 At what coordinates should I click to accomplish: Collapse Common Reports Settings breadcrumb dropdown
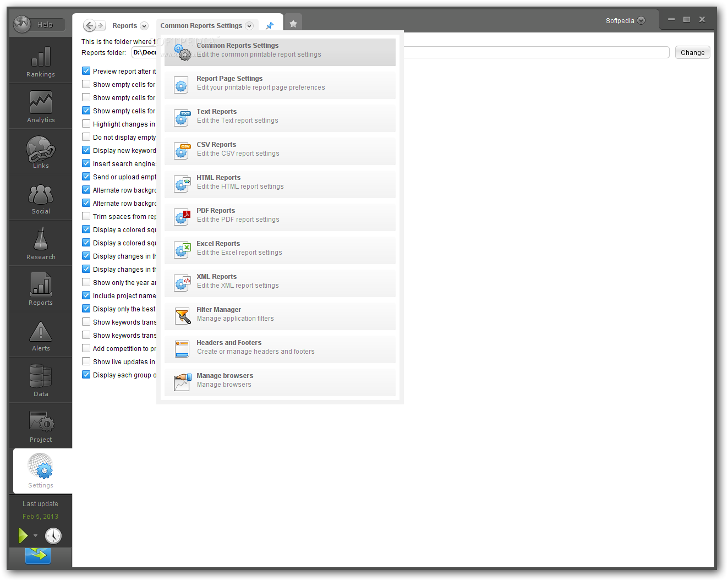(249, 26)
